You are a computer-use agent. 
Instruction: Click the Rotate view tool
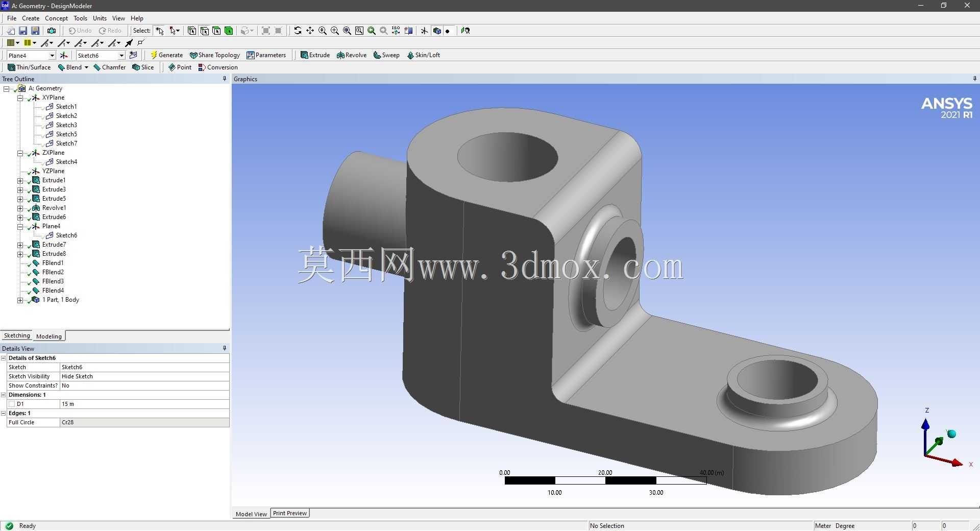point(298,31)
